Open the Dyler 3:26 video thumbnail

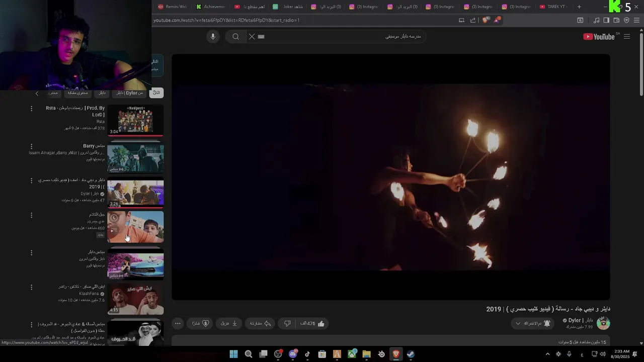(135, 194)
